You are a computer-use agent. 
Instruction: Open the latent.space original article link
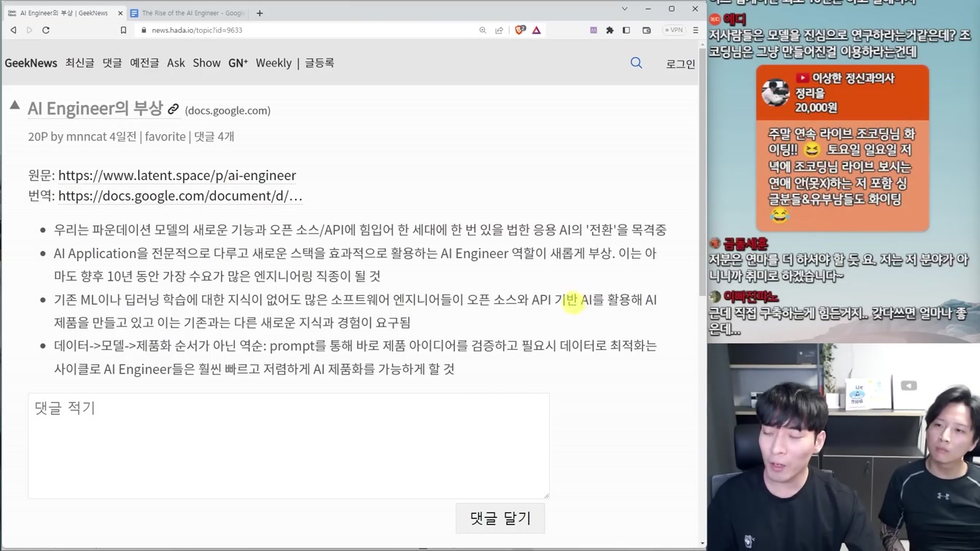177,175
